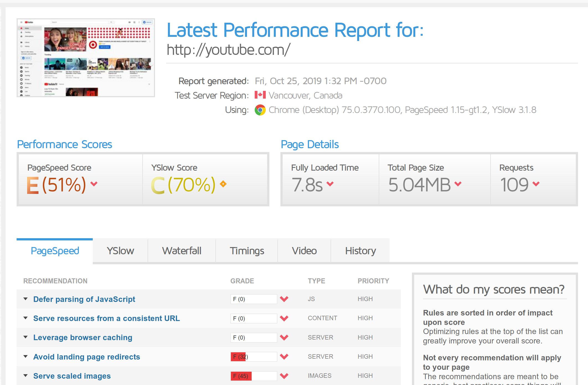
Task: Click the http://youtube.com/ URL heading
Action: pos(228,50)
